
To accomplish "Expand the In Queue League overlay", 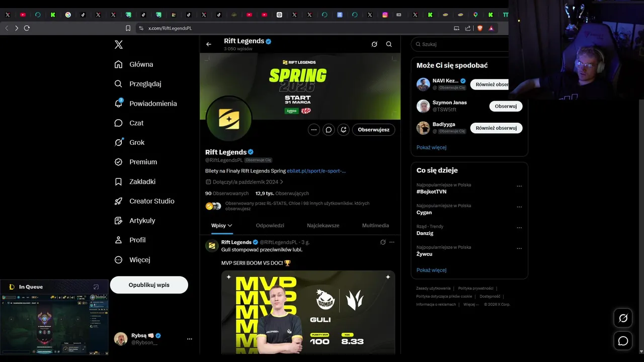I will pyautogui.click(x=96, y=287).
